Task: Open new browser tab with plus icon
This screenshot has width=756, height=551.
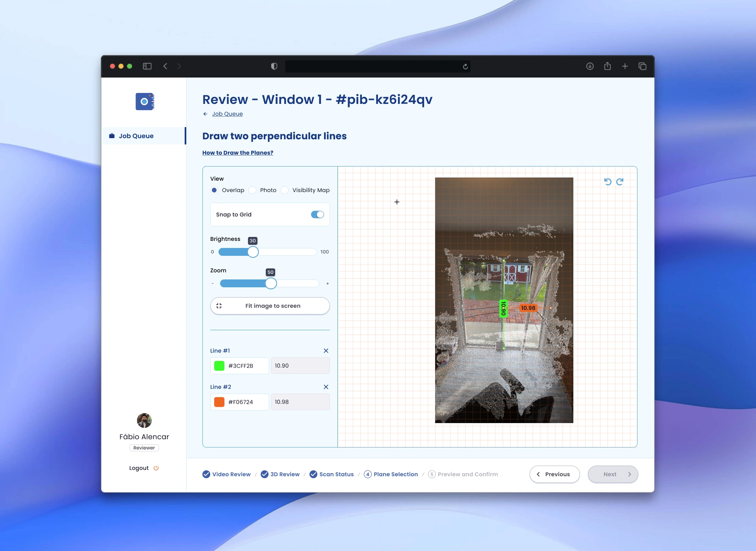Action: point(625,66)
